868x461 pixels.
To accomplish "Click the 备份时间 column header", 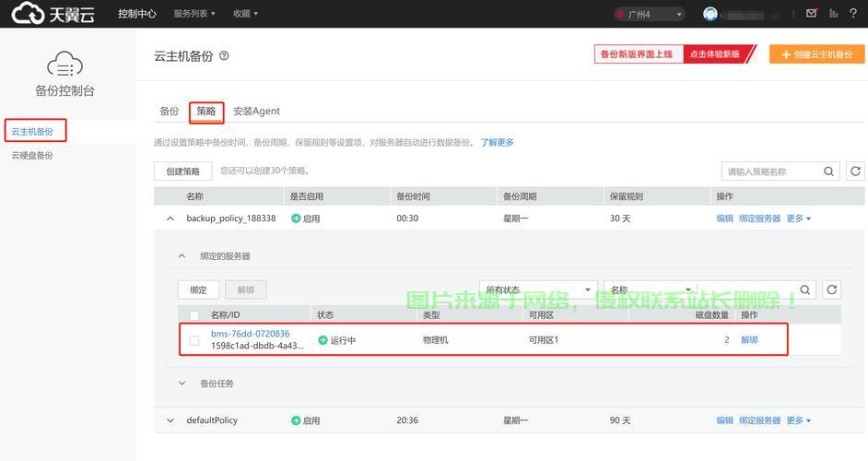I will pos(413,196).
